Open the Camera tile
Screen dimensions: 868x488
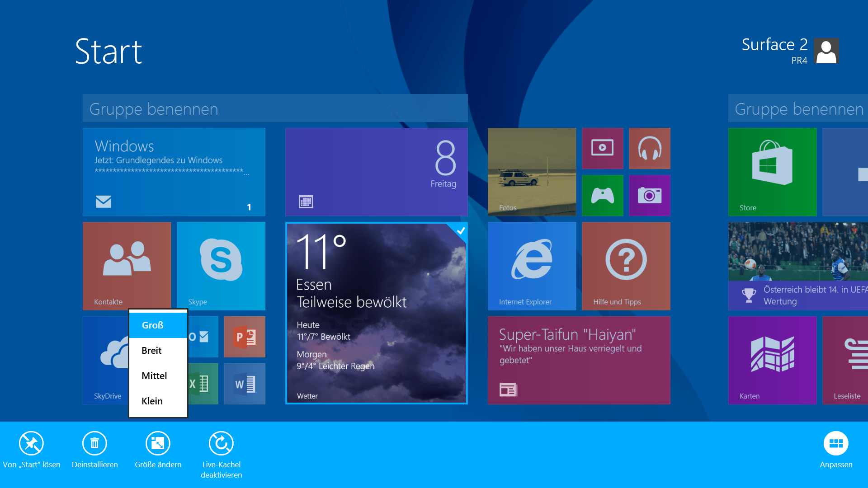coord(649,195)
